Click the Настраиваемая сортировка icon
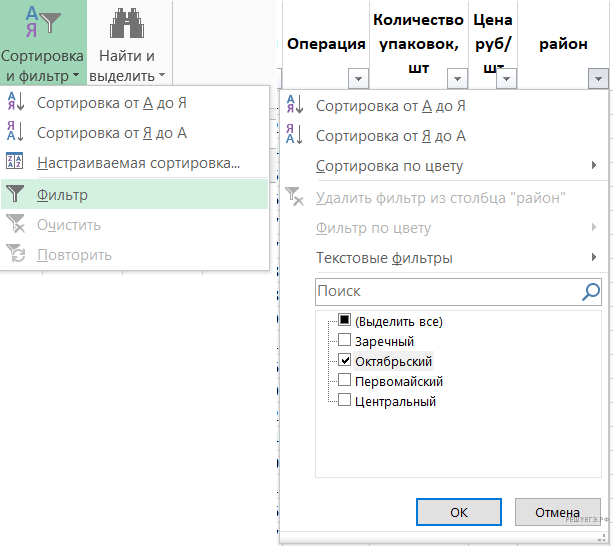This screenshot has height=546, width=613. coord(15,163)
